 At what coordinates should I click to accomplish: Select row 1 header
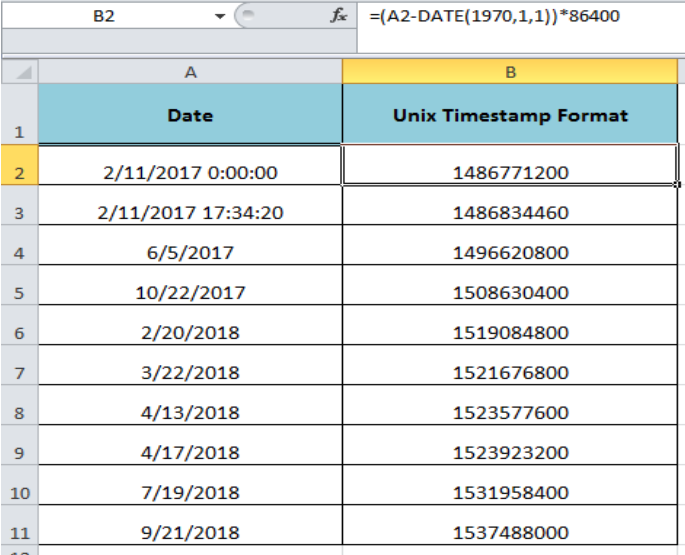[x=20, y=114]
